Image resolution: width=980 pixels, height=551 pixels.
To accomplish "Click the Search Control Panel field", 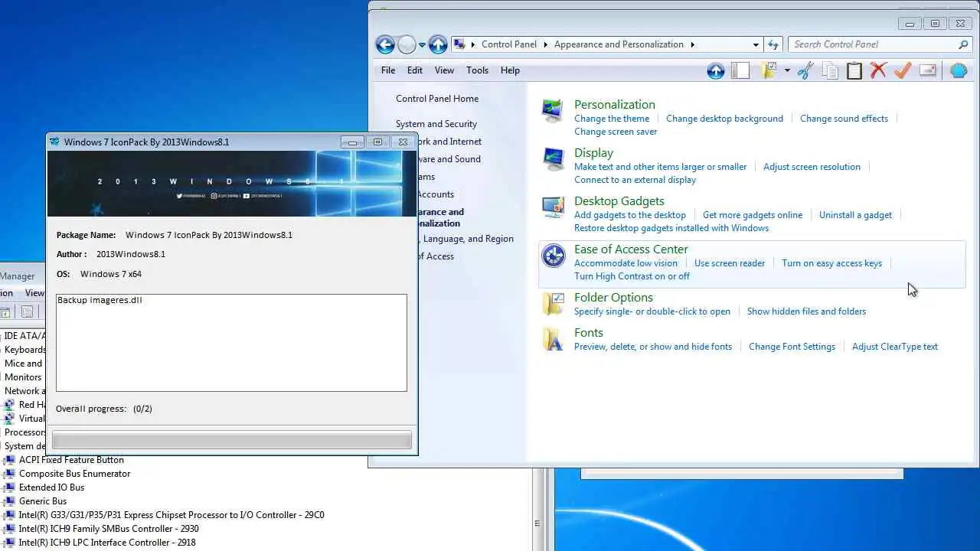I will (x=880, y=44).
